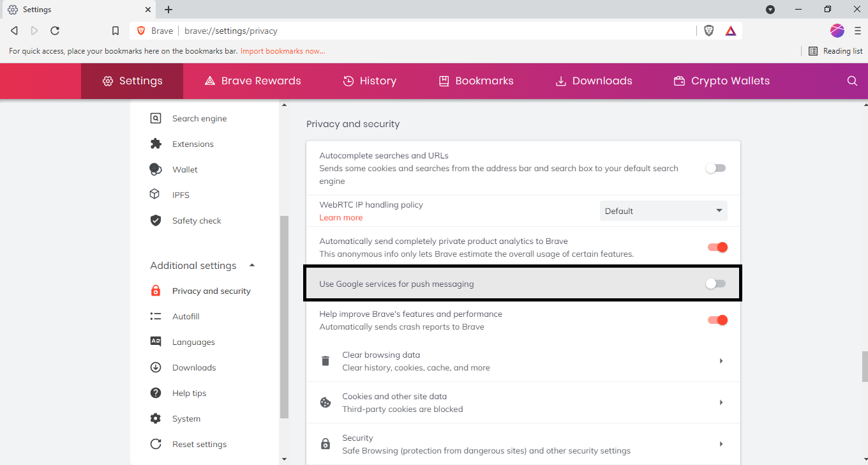Click System gear icon in sidebar
Viewport: 868px width, 465px height.
point(156,418)
